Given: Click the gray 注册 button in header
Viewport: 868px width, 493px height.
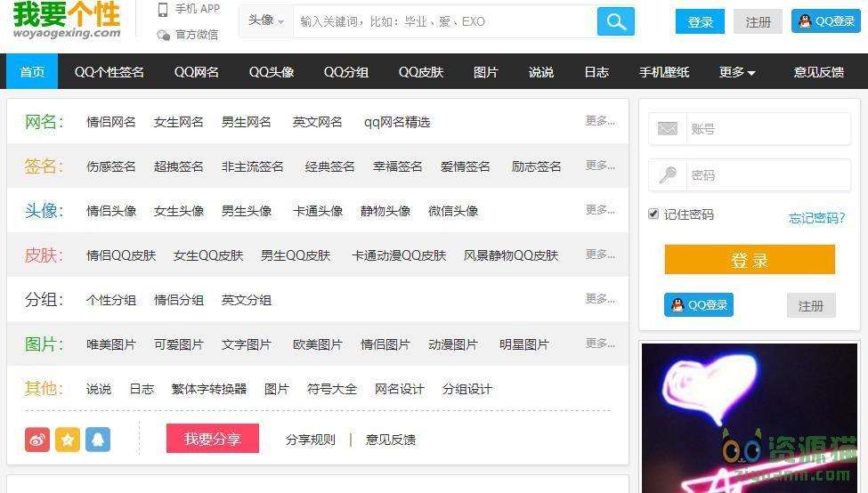Looking at the screenshot, I should click(758, 21).
